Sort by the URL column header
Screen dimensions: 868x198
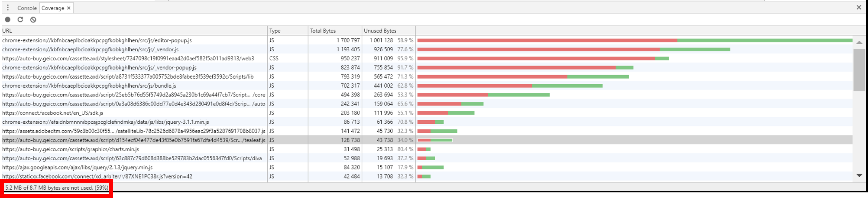[x=130, y=31]
